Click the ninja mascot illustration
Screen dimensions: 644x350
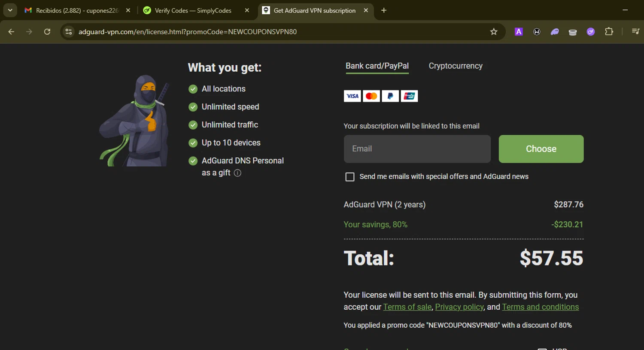134,121
